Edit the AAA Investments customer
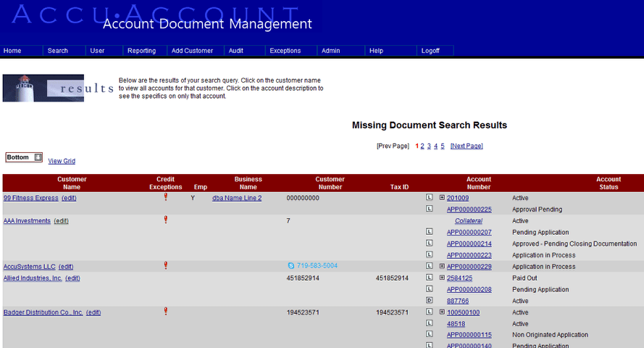Image resolution: width=644 pixels, height=348 pixels. [61, 221]
